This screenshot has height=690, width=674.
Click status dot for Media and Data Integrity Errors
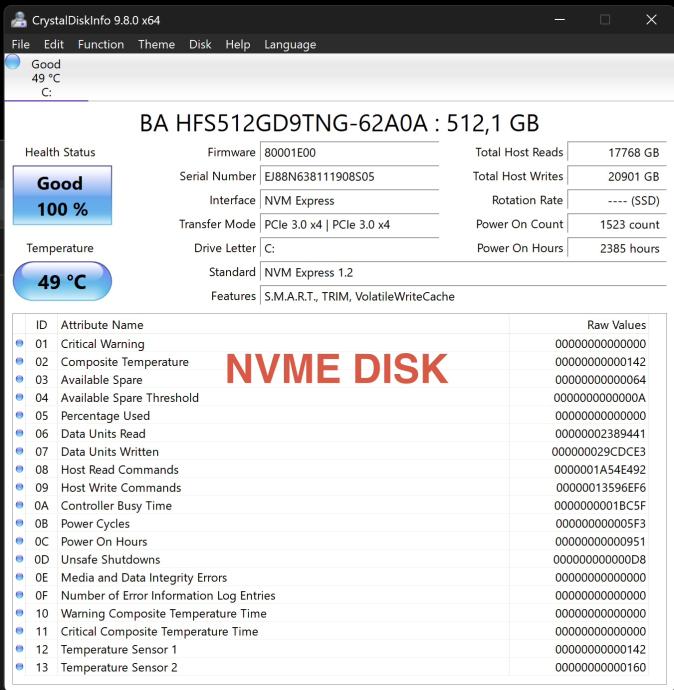click(x=19, y=577)
